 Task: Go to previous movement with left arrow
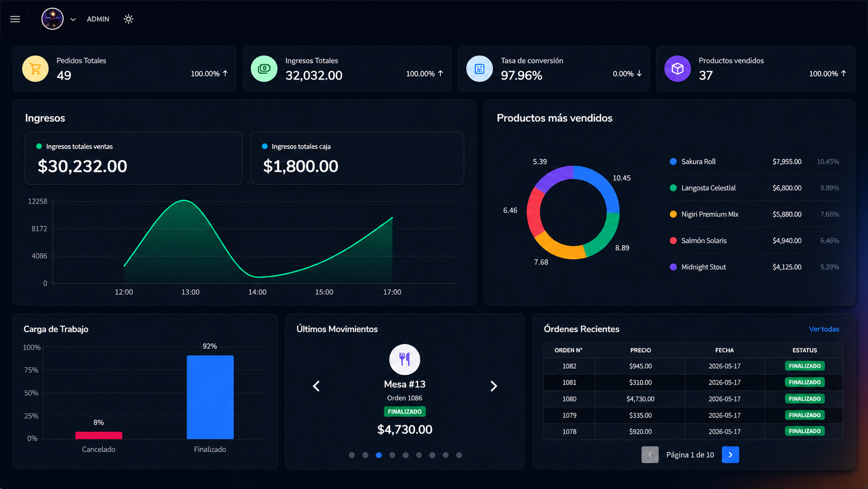point(316,386)
